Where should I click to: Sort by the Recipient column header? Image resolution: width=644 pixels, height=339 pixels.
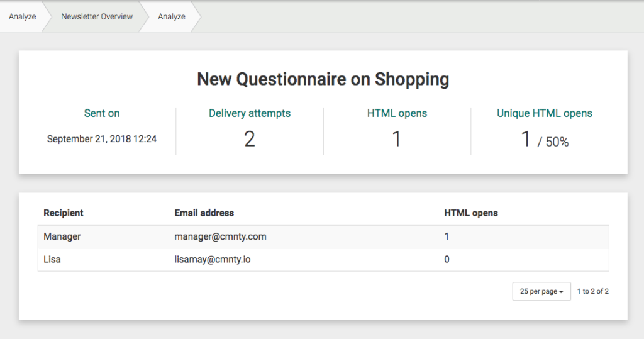64,213
